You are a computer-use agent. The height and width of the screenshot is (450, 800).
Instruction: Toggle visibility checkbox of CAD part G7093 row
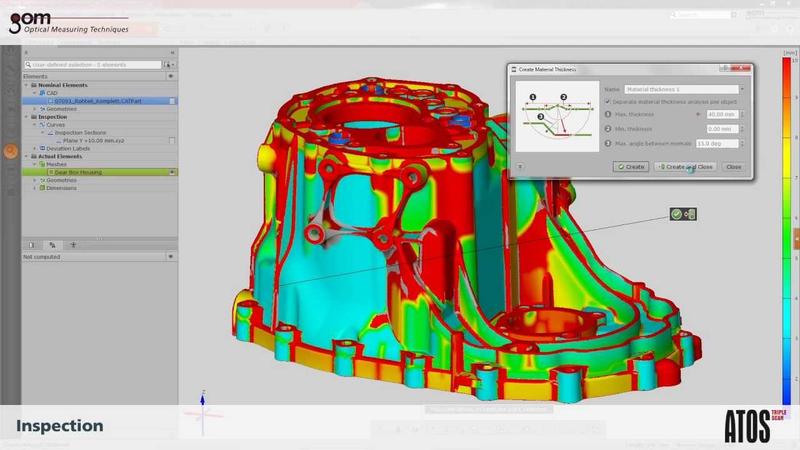click(172, 101)
